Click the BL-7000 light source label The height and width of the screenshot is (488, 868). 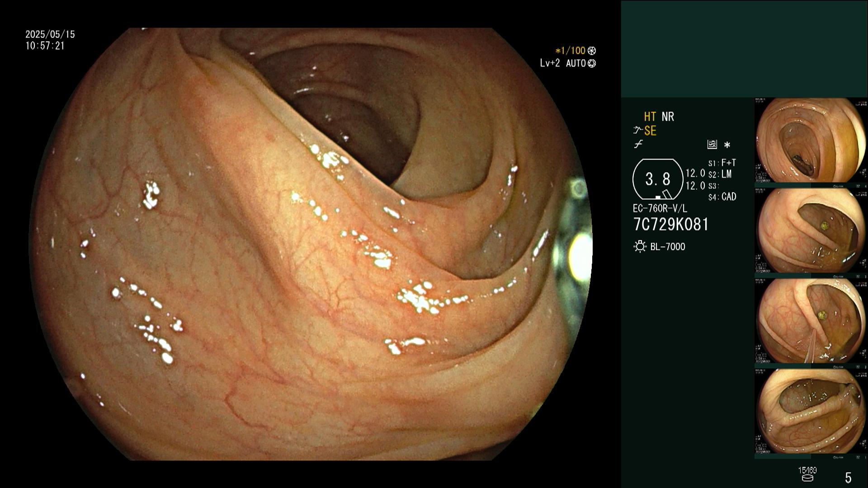(x=668, y=247)
